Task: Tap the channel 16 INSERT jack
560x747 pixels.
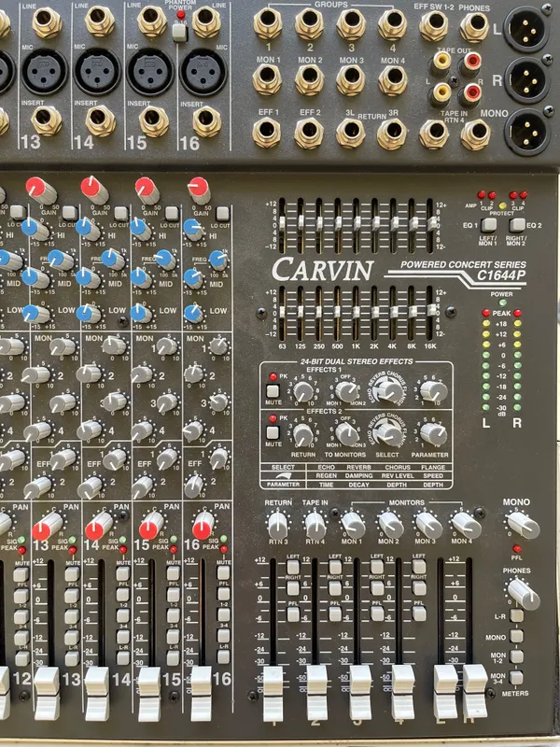Action: pos(206,122)
